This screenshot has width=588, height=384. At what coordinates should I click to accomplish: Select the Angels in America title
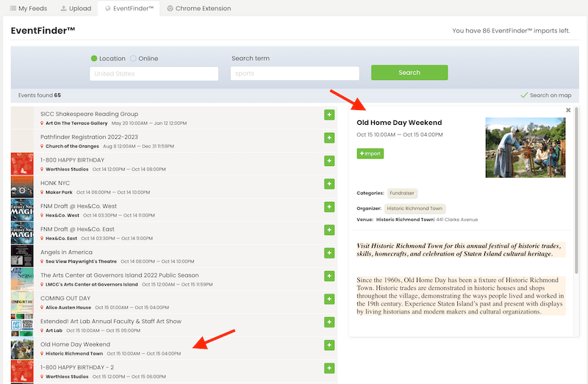(x=66, y=252)
